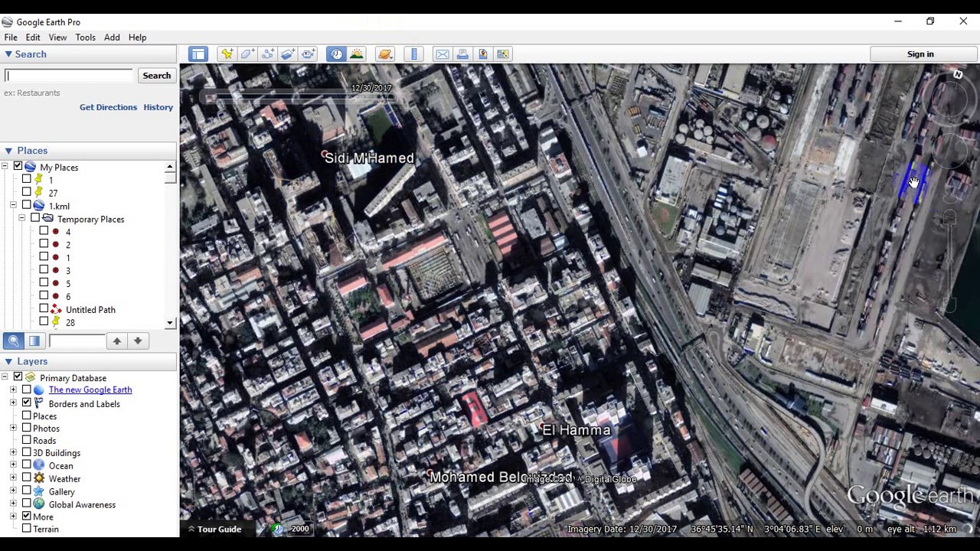The height and width of the screenshot is (551, 980).
Task: Check the Untitled Path checkbox
Action: (x=44, y=308)
